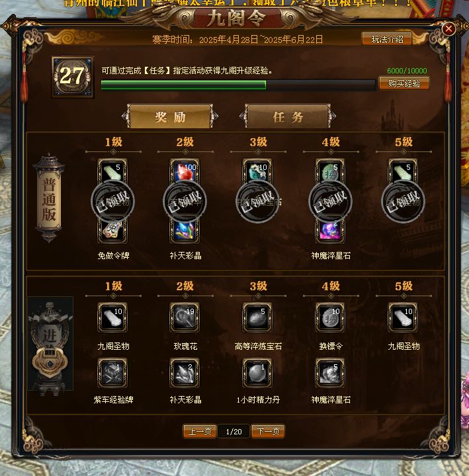Click the 九阁圣物 icon under advanced 5级
The width and height of the screenshot is (469, 476).
pyautogui.click(x=403, y=317)
